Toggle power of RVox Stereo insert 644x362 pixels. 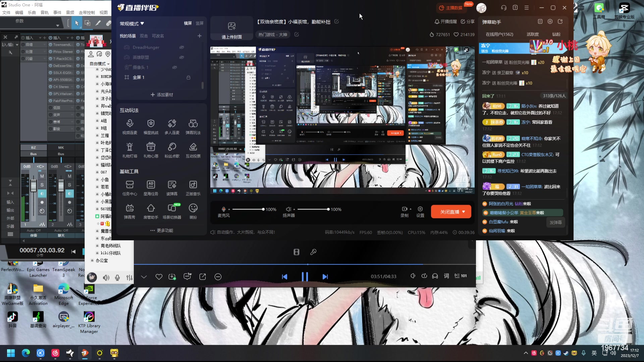coord(50,52)
